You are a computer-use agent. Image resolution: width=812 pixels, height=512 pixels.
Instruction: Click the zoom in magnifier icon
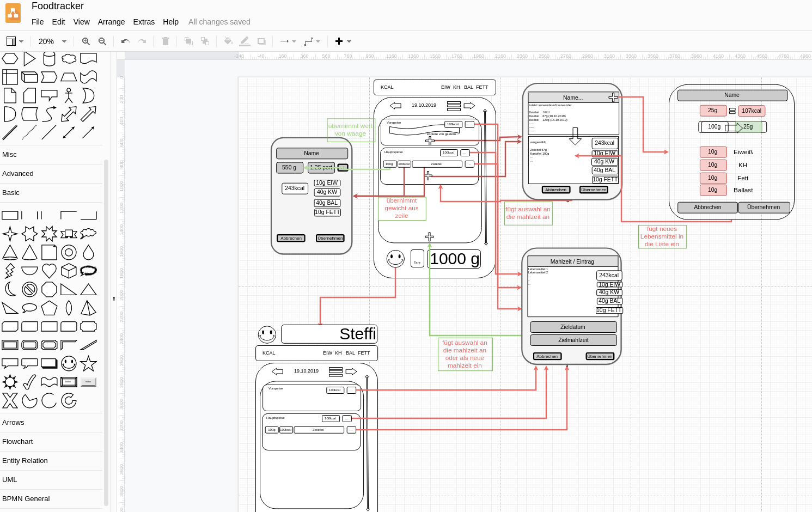(86, 41)
